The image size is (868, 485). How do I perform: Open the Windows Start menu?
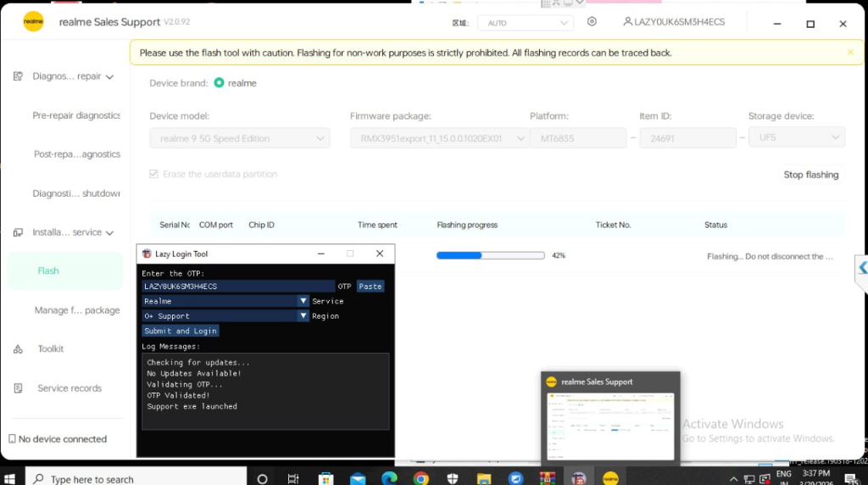tap(9, 479)
